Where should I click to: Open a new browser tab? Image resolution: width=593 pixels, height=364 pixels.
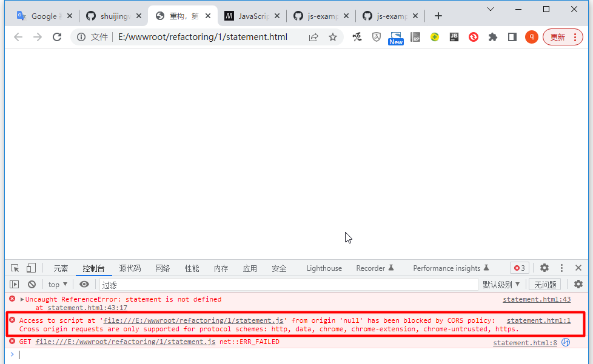(x=438, y=16)
